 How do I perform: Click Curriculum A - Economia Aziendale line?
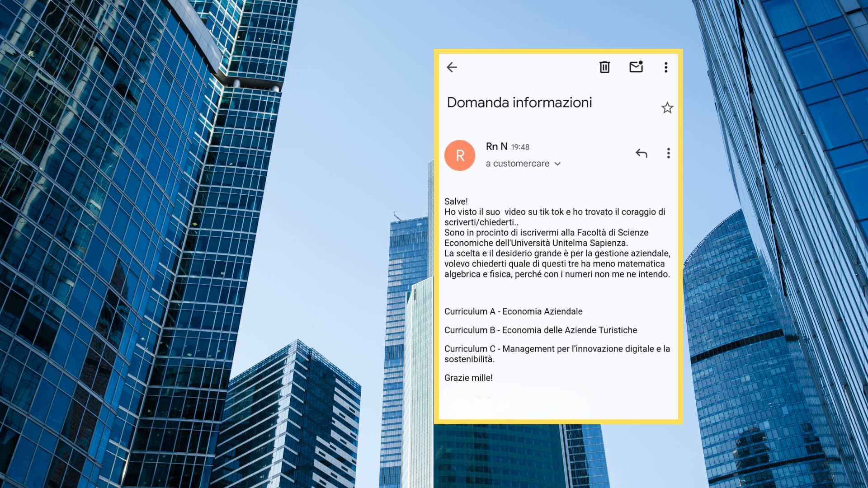click(x=513, y=311)
